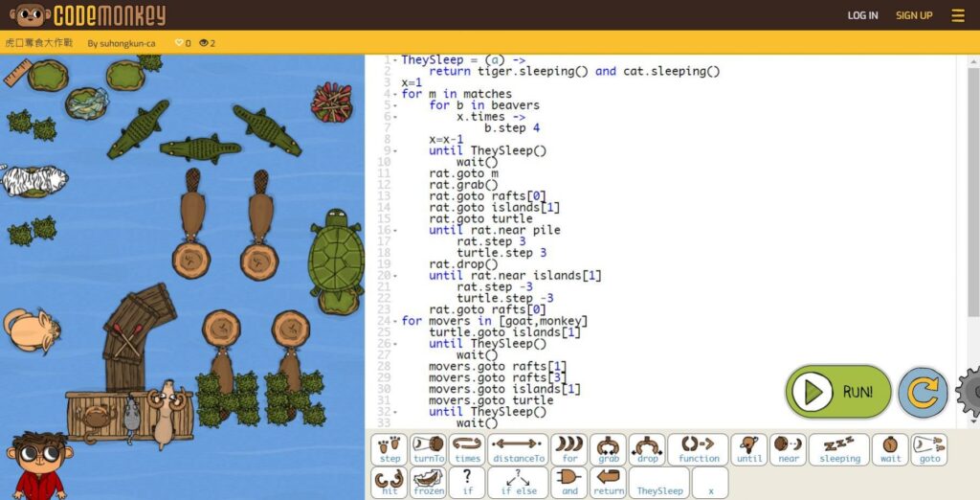This screenshot has width=980, height=500.
Task: Insert the frozen command block
Action: tap(428, 482)
